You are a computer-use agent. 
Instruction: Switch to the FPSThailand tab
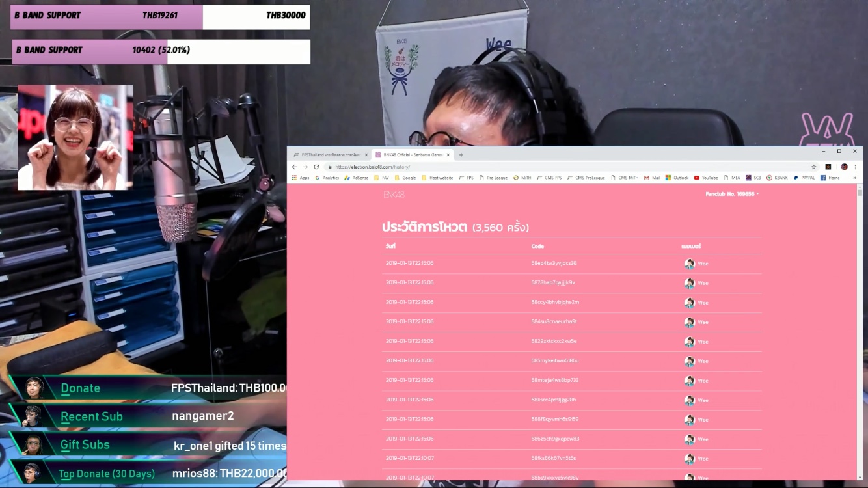pos(330,155)
